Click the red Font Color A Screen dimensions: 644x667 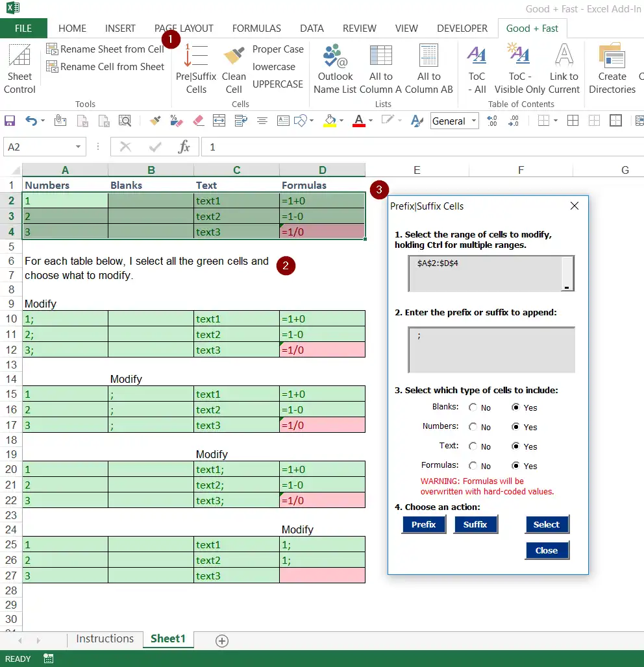point(359,121)
